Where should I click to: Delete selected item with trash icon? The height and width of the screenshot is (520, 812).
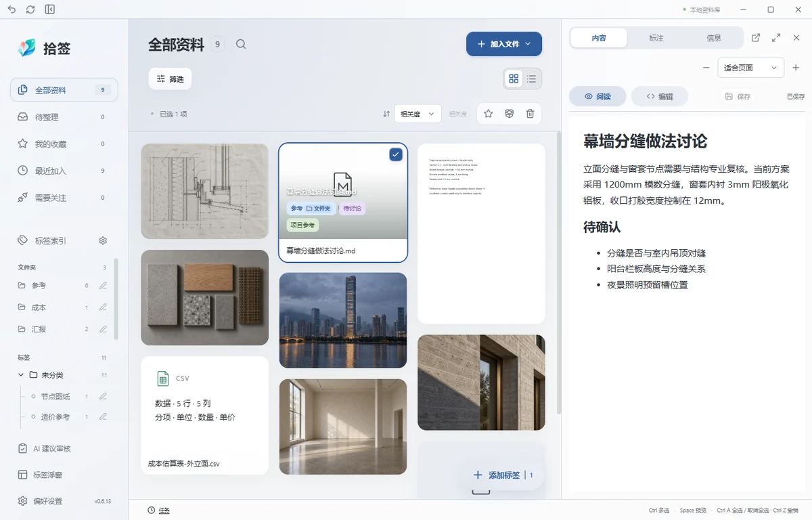pyautogui.click(x=531, y=114)
